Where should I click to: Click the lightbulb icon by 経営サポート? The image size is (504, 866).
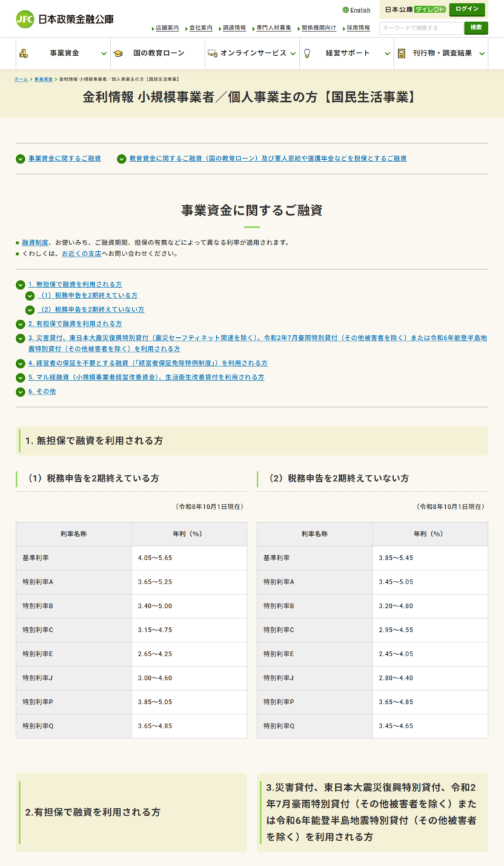pos(307,53)
